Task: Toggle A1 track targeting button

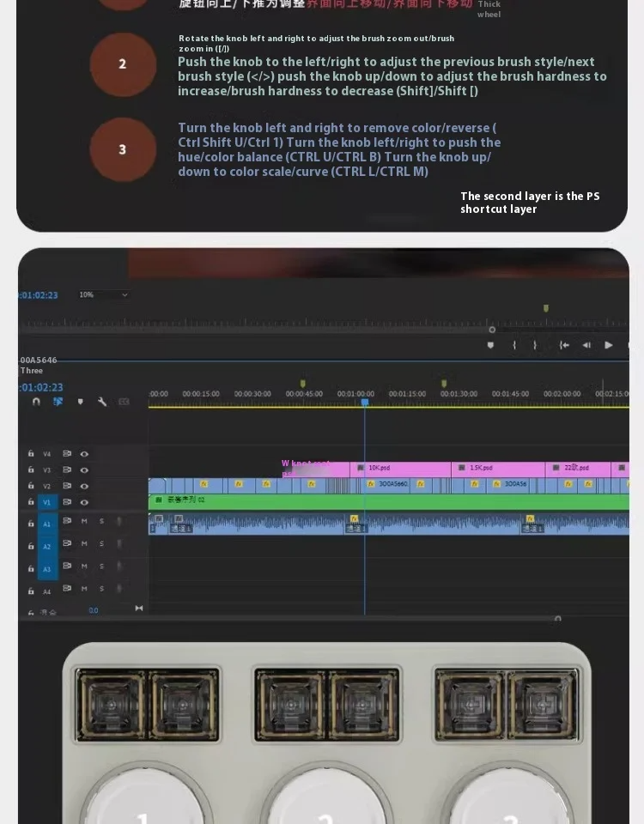Action: 47,524
